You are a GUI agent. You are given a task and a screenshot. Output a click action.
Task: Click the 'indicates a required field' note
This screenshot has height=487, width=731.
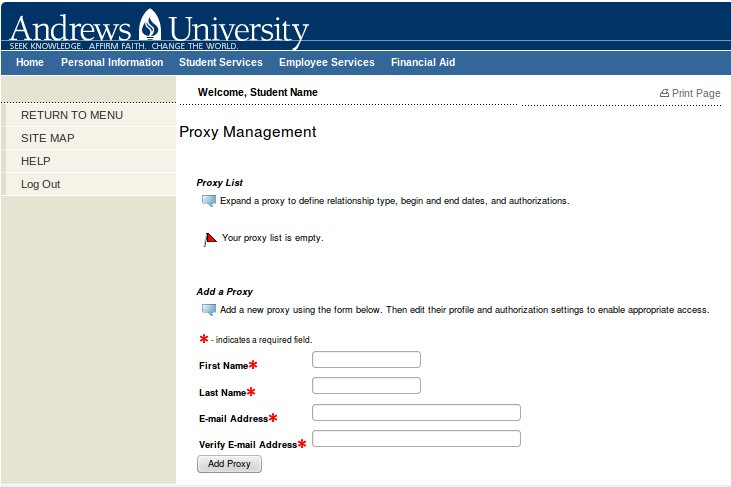click(x=263, y=340)
